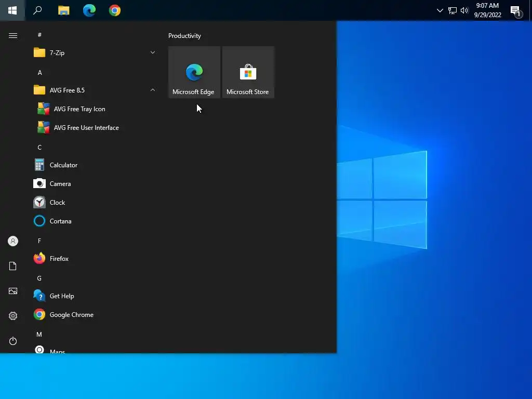Open the clock showing 9:07 AM
Image resolution: width=532 pixels, height=399 pixels.
coord(487,10)
